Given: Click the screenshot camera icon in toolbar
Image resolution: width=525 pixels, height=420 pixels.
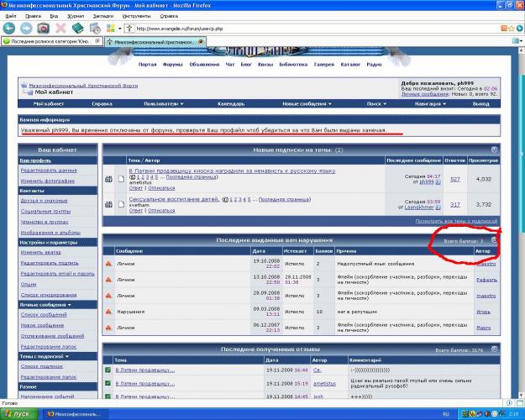Looking at the screenshot, I should coord(44,28).
